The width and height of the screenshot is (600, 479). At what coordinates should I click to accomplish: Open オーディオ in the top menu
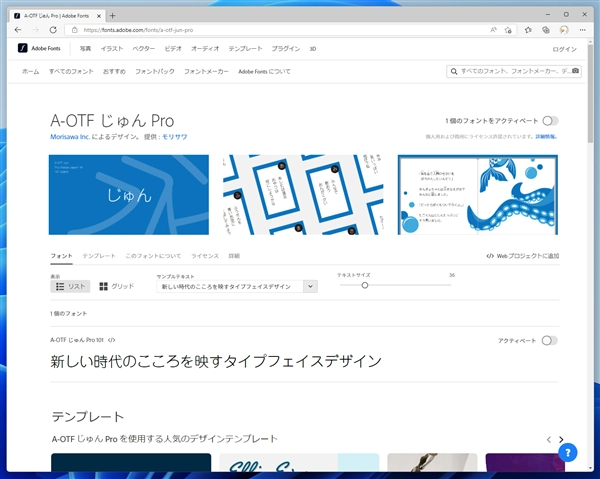coord(205,49)
